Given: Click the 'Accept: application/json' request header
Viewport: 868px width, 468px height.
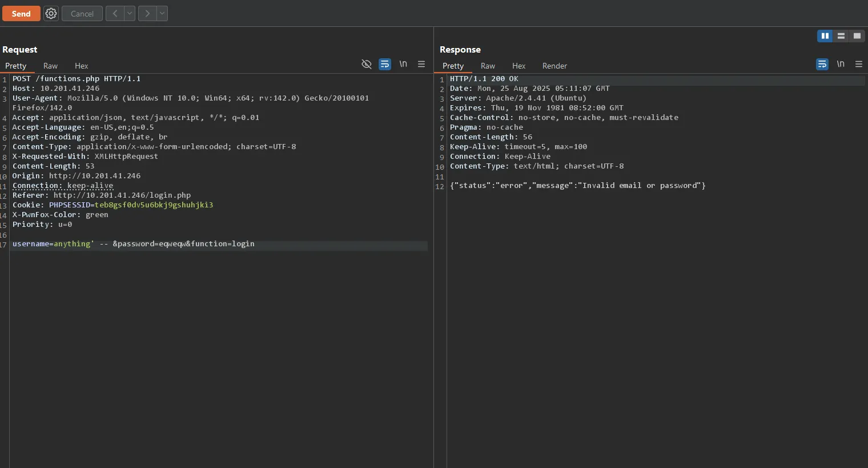Looking at the screenshot, I should (136, 118).
